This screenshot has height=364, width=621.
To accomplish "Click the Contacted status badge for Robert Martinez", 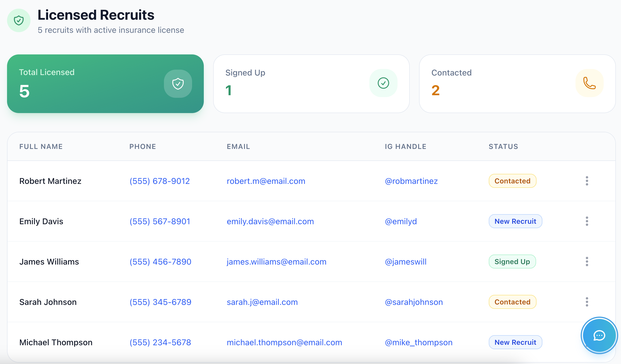I will 512,181.
